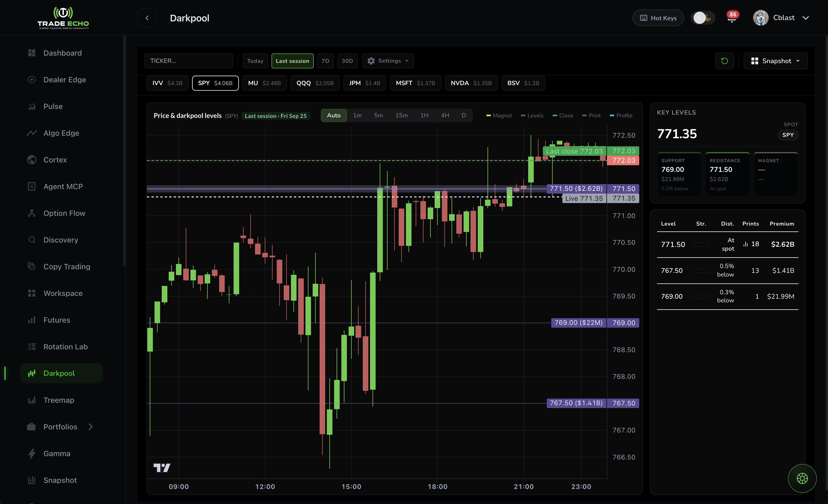Expand the Portfolios submenu chevron
The height and width of the screenshot is (504, 828).
[90, 427]
